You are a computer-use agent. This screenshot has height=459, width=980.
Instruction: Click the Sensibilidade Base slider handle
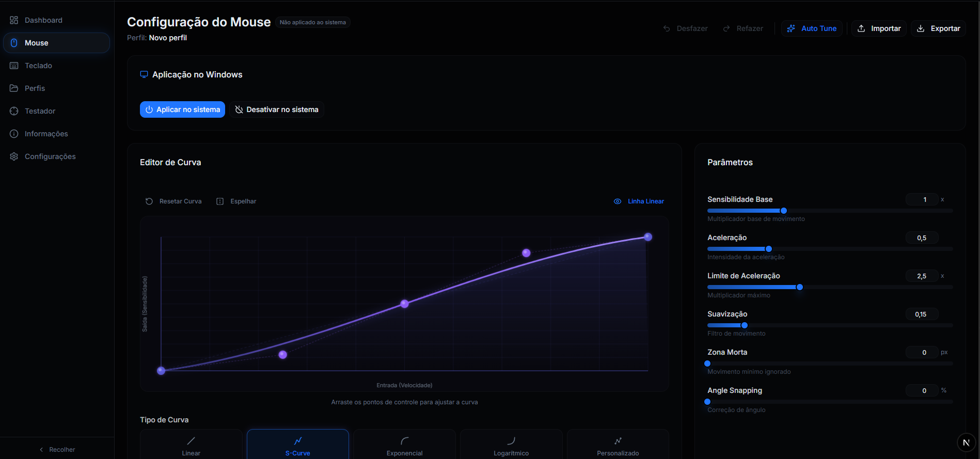[784, 211]
